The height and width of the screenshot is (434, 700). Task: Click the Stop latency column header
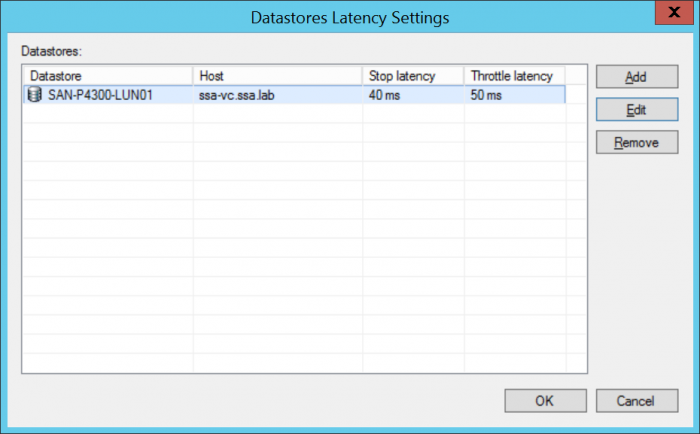point(412,76)
